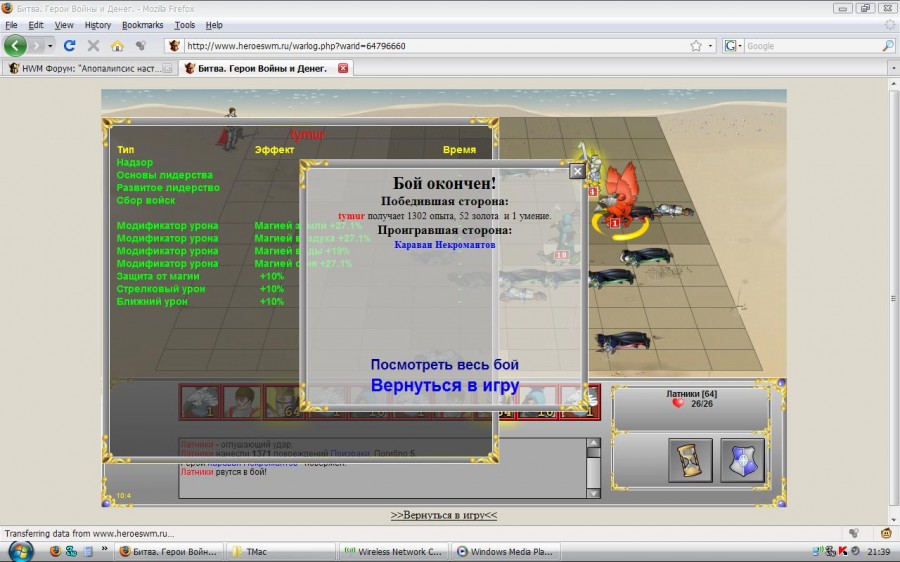Click the large "Вернуться в игру" link
Screen dimensions: 900x562
(444, 386)
